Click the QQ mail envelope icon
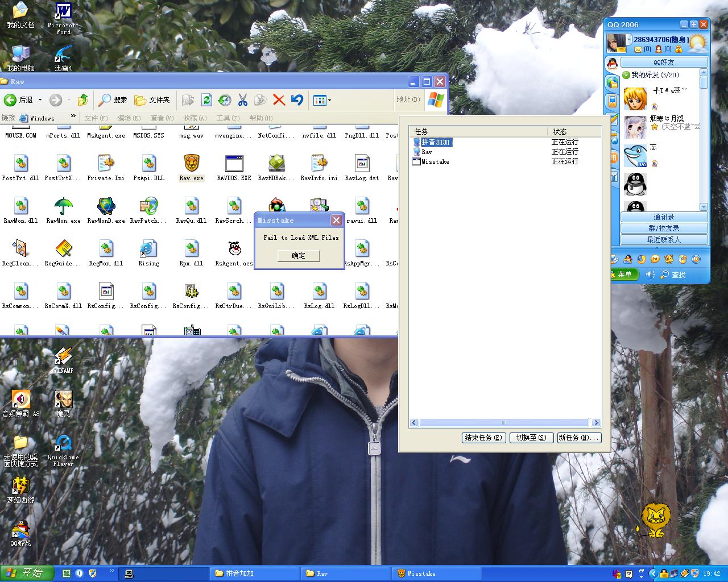Image resolution: width=728 pixels, height=582 pixels. [x=638, y=49]
